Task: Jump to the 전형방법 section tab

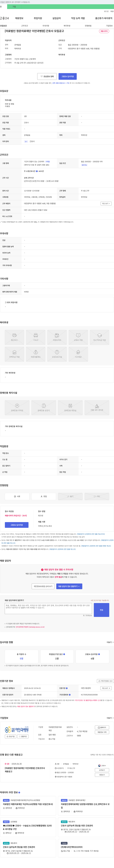Action: 88,26
